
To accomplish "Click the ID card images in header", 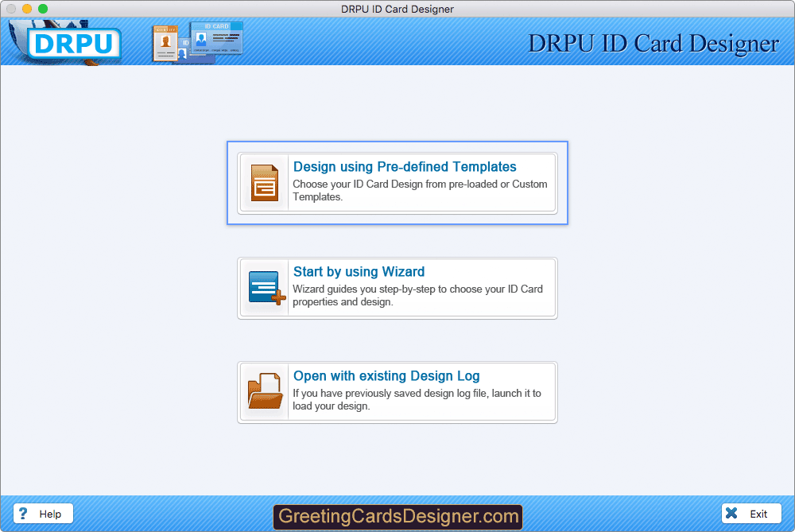I will coord(198,43).
